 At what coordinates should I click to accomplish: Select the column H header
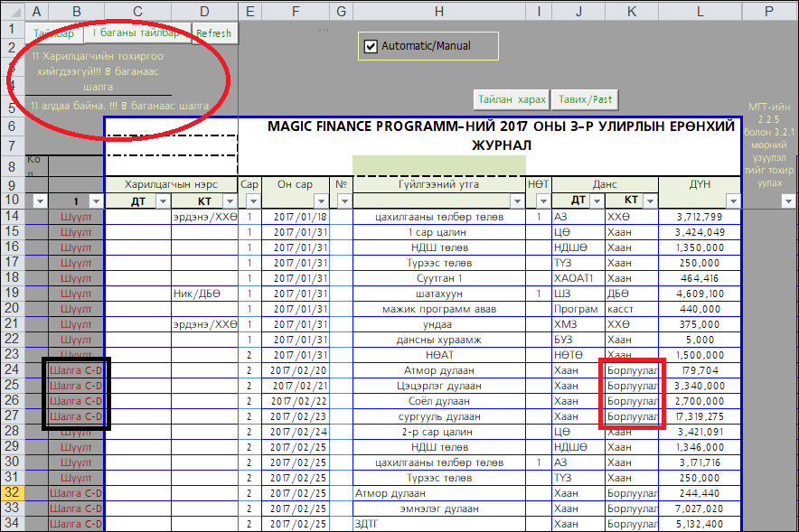point(438,11)
